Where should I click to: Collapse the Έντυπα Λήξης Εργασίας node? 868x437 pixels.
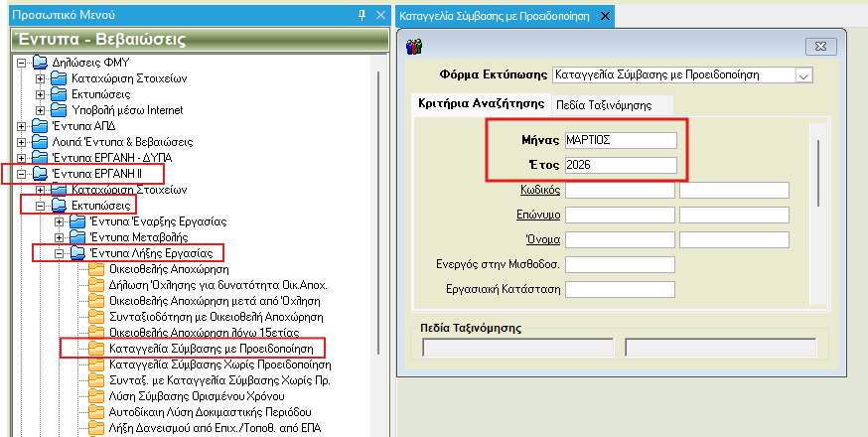pos(59,253)
